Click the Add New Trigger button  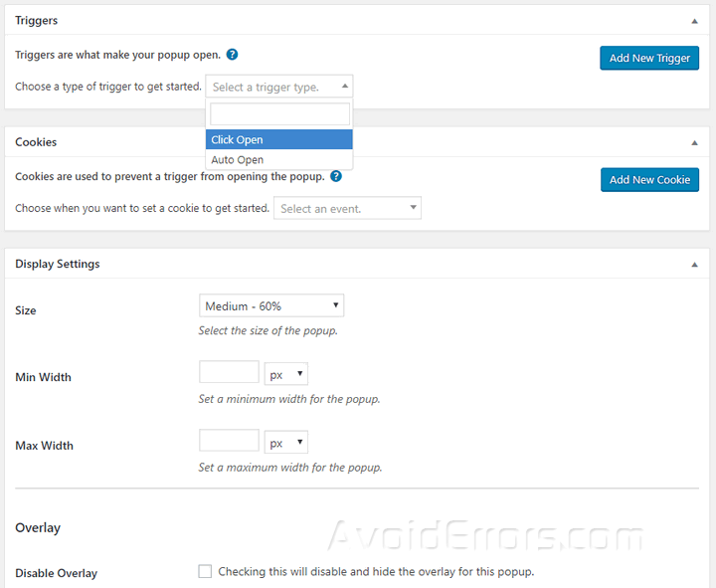pos(649,58)
